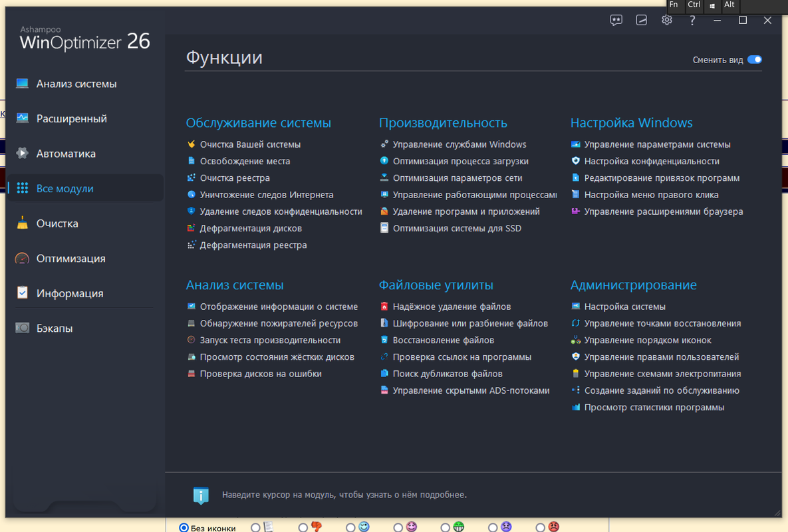Select radio button next to pink smiley
Image resolution: width=788 pixels, height=532 pixels.
398,527
